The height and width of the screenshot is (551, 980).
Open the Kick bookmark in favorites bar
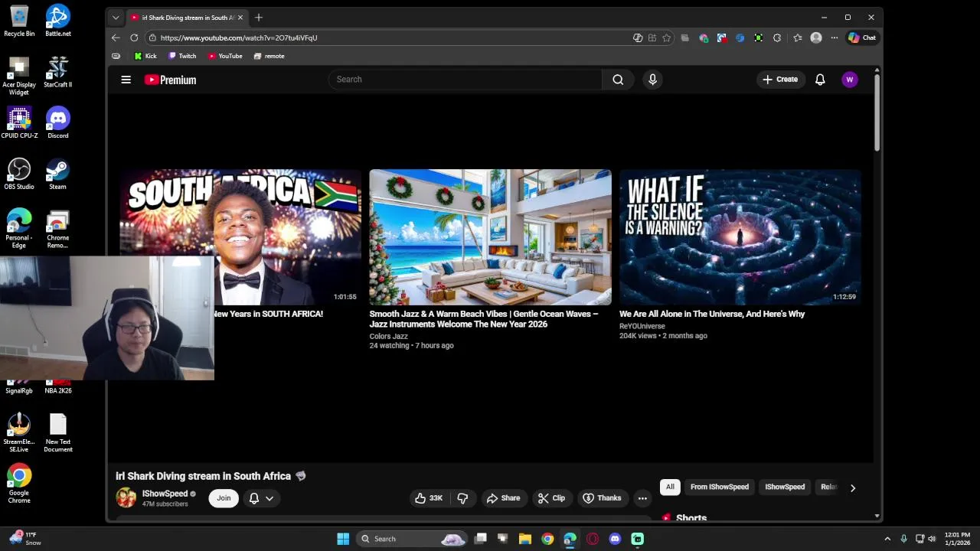(x=145, y=56)
